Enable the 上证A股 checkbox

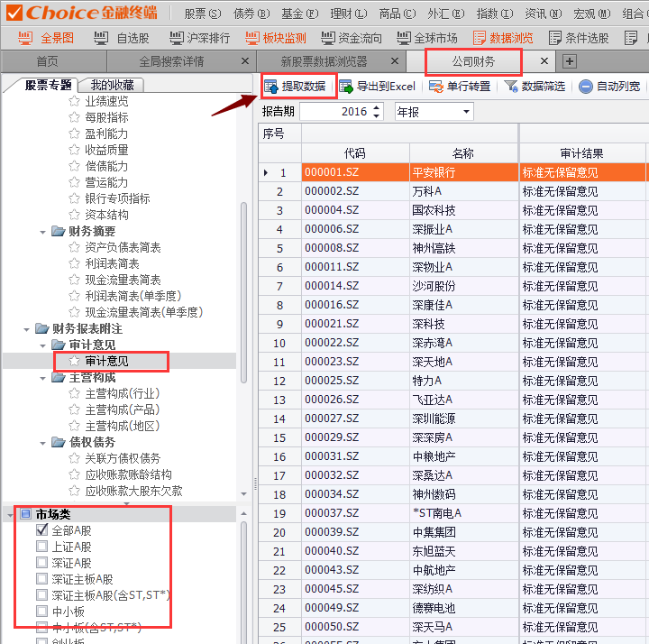[41, 547]
